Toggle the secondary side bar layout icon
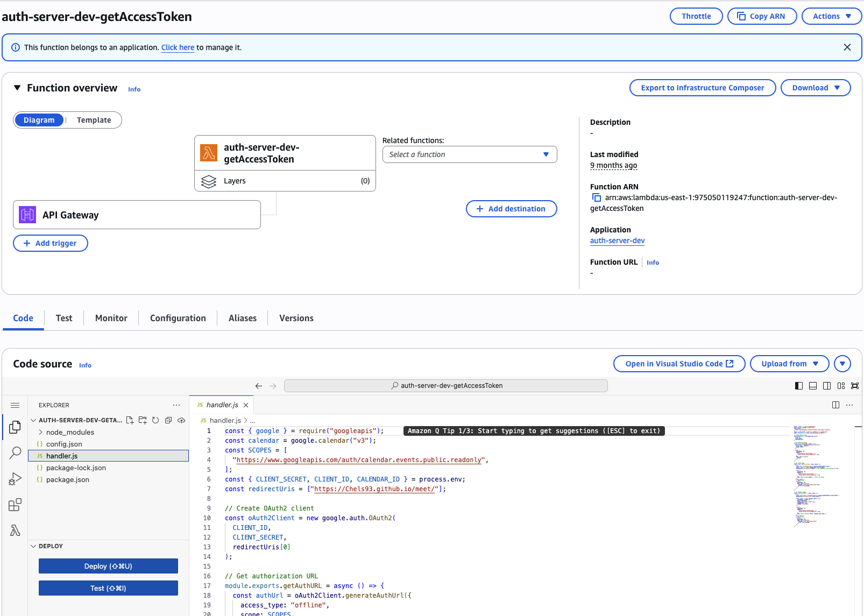Screen dimensions: 864x616 pos(827,386)
